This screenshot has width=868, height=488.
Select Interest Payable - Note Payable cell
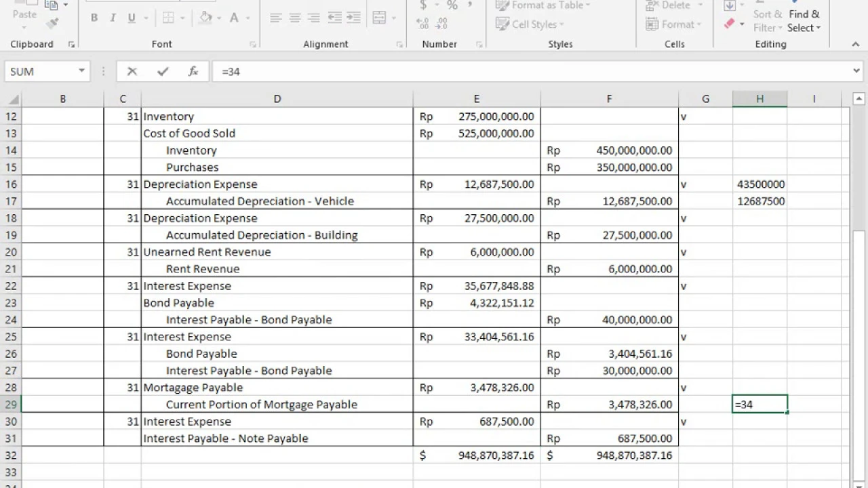277,438
